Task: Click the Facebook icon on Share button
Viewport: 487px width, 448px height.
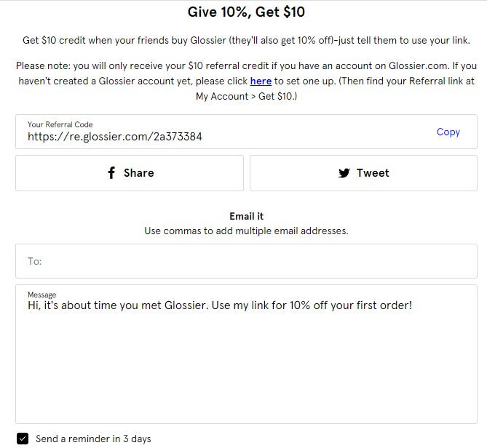Action: click(111, 173)
